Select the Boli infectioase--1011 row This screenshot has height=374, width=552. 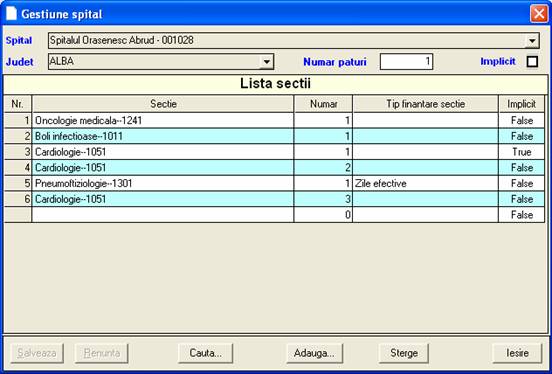pyautogui.click(x=274, y=136)
